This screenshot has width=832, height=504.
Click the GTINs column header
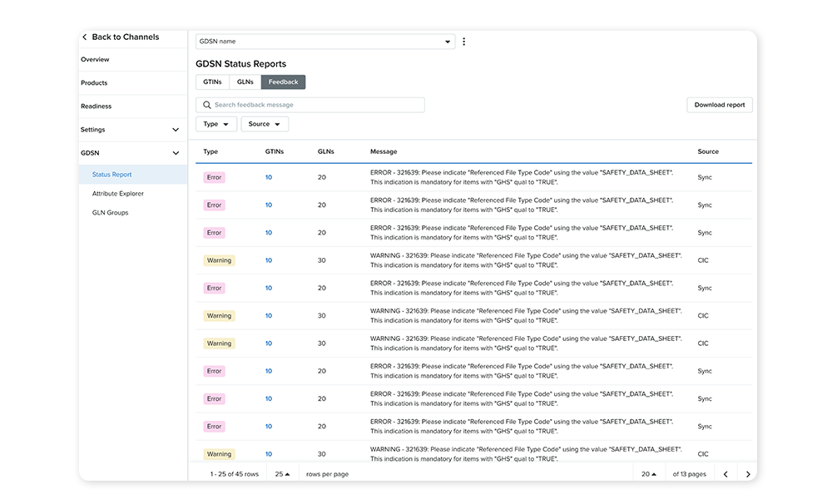pos(275,151)
